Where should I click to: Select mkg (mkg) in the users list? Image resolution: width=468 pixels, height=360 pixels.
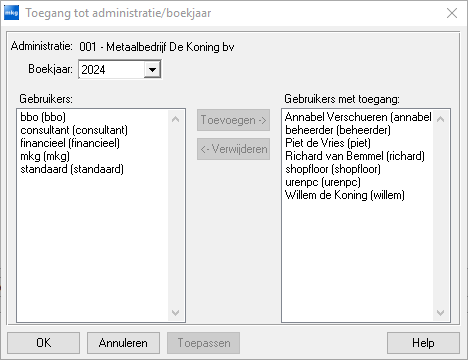45,156
